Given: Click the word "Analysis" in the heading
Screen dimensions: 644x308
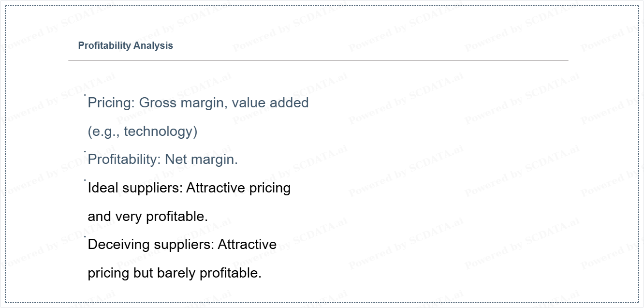Looking at the screenshot, I should [153, 46].
